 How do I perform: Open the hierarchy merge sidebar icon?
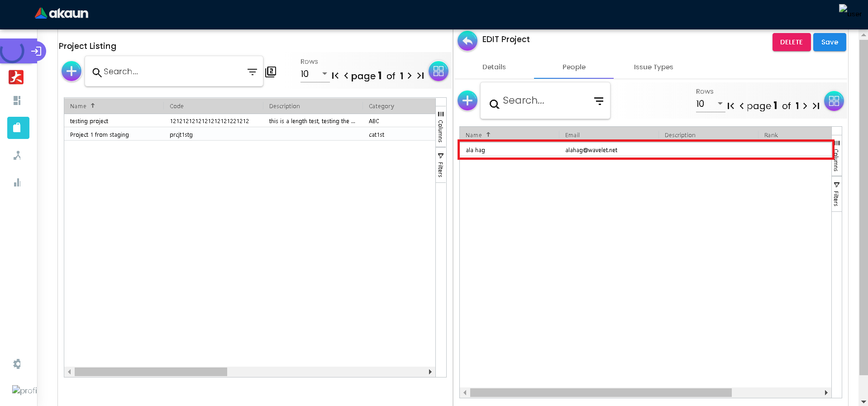(x=17, y=155)
